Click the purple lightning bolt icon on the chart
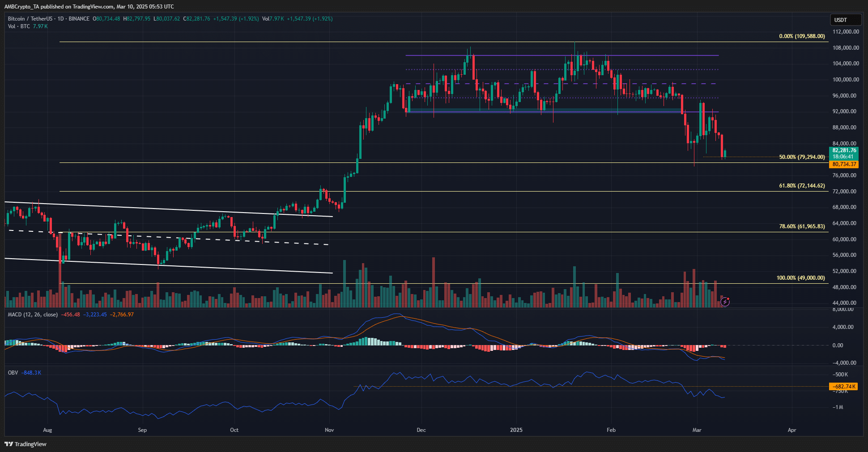 coord(725,302)
